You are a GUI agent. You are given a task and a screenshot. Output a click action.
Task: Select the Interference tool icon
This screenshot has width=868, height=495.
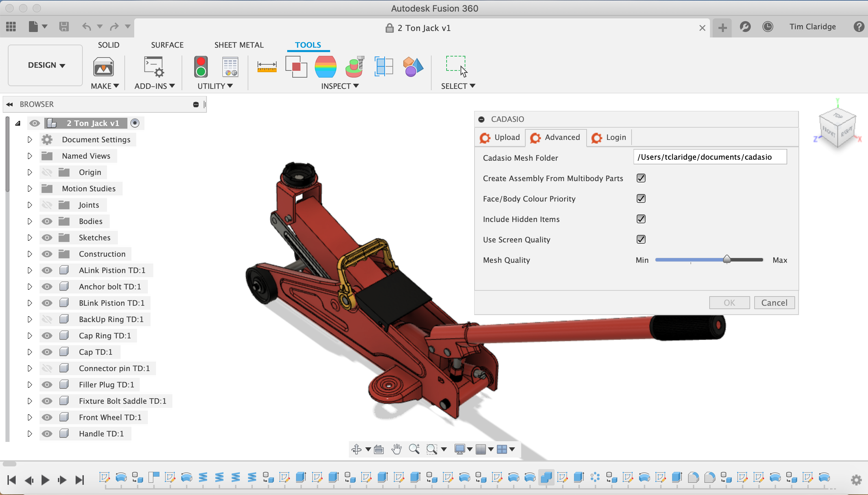(296, 66)
